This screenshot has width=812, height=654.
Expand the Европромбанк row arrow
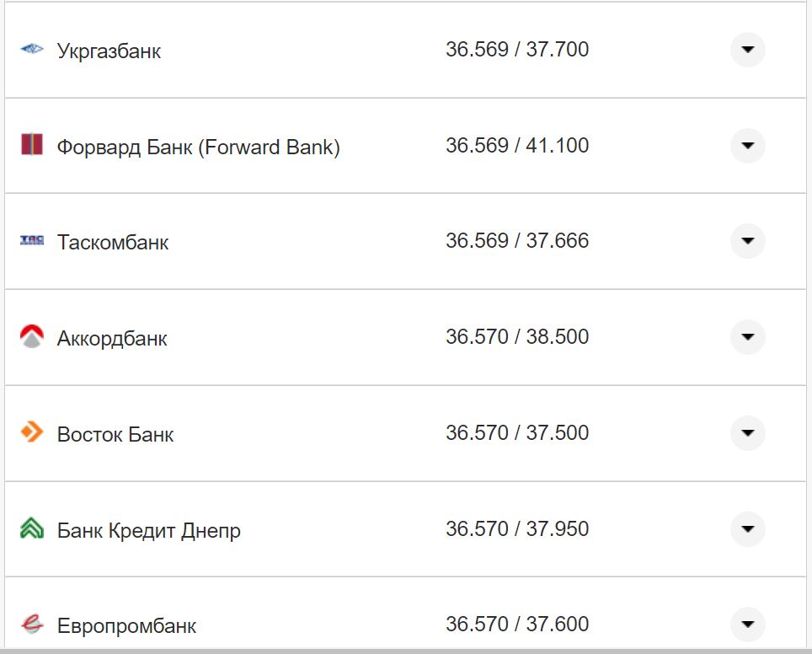click(x=747, y=625)
